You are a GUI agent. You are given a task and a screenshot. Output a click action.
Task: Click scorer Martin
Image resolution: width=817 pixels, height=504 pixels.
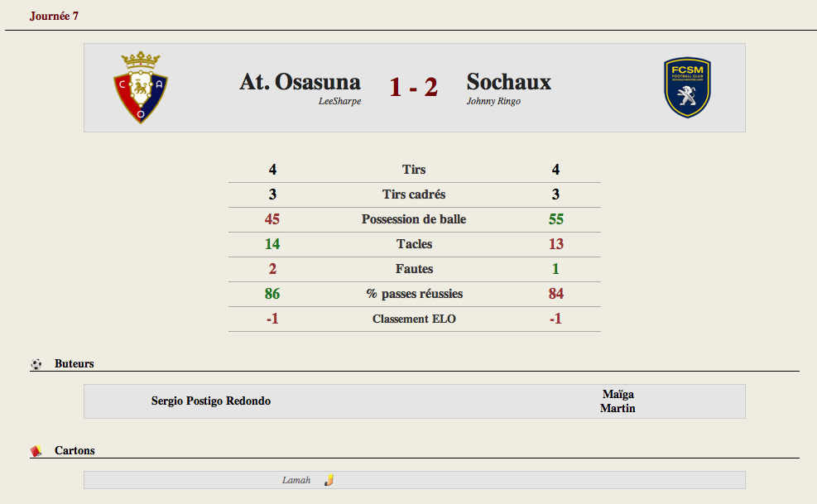coord(618,408)
